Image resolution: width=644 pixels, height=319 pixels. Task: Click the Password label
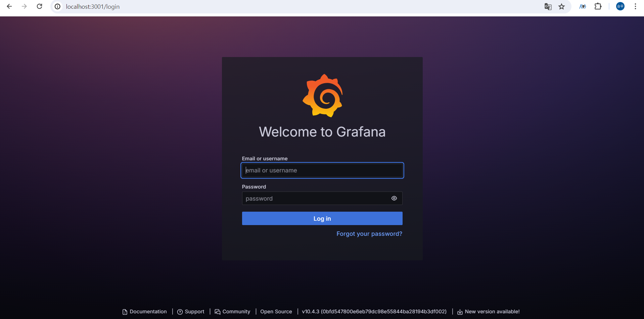[x=254, y=187]
